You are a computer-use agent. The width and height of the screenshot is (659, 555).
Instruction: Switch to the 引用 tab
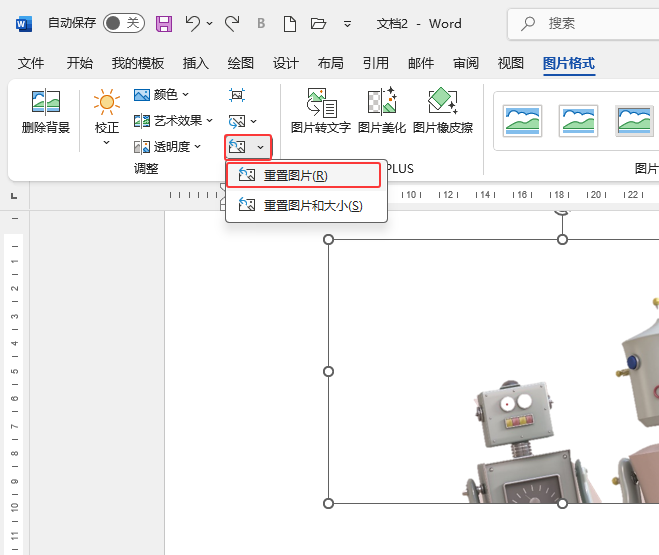[x=375, y=63]
